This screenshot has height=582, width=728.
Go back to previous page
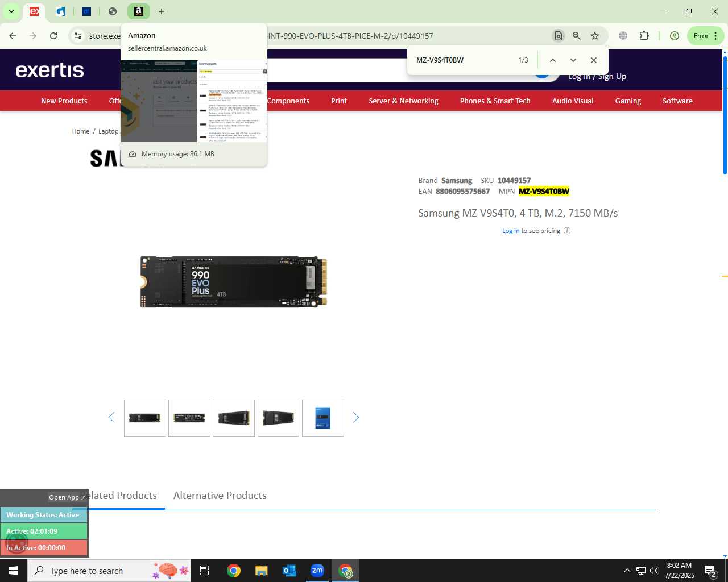(x=13, y=36)
